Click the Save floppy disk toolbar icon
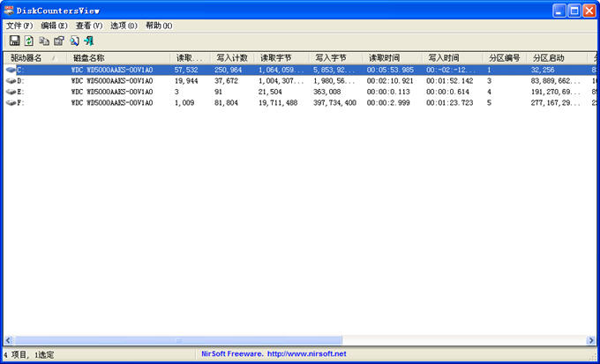This screenshot has width=600, height=364. 14,41
